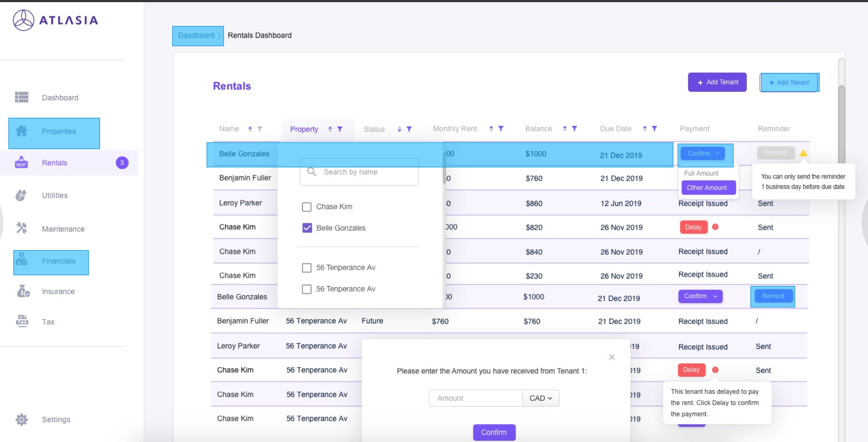Go to Rentals in the sidebar

coord(54,163)
